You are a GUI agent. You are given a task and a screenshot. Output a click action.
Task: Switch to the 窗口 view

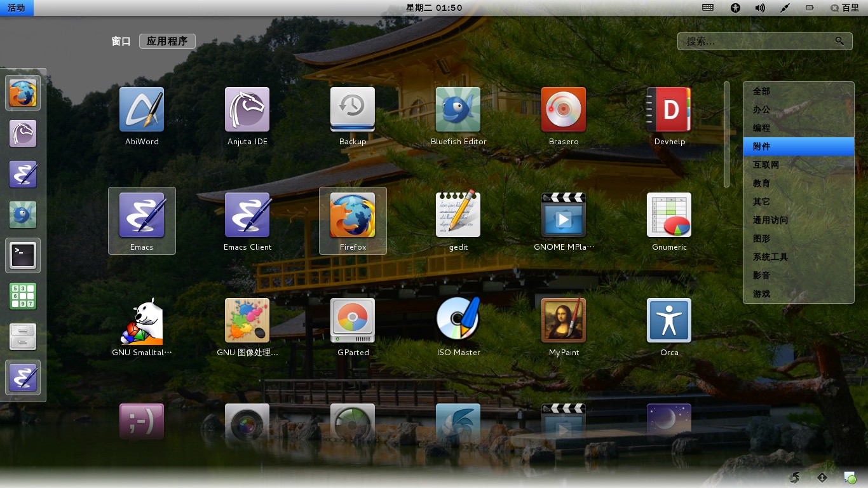click(x=121, y=41)
